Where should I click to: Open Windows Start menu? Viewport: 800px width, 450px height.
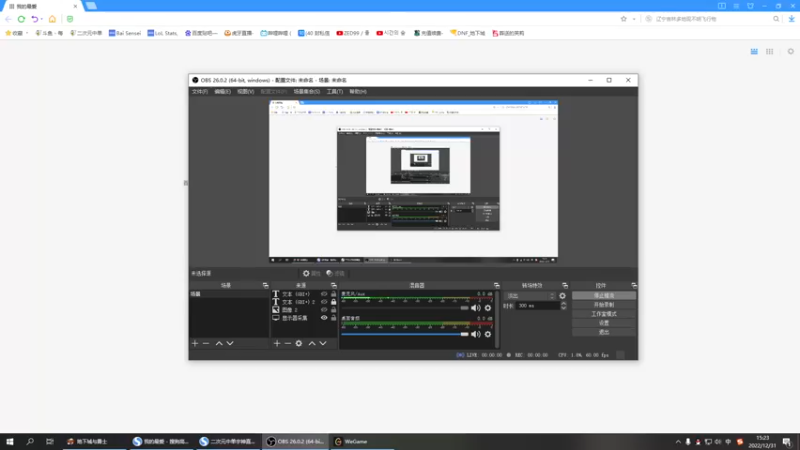pyautogui.click(x=10, y=441)
